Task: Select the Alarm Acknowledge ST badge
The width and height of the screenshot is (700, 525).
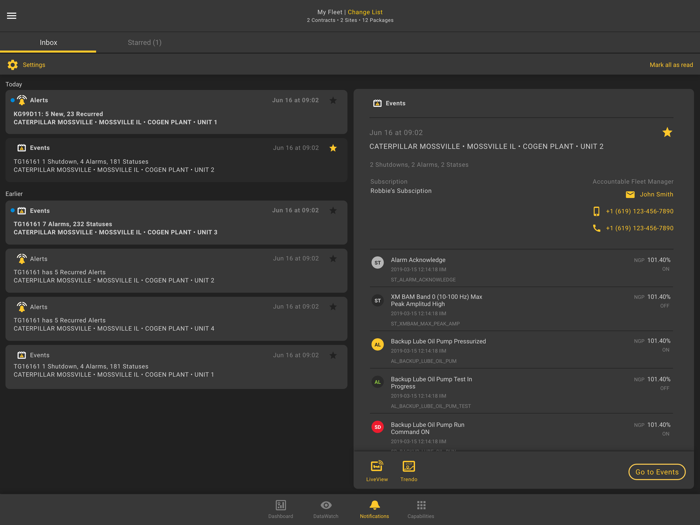Action: click(378, 262)
